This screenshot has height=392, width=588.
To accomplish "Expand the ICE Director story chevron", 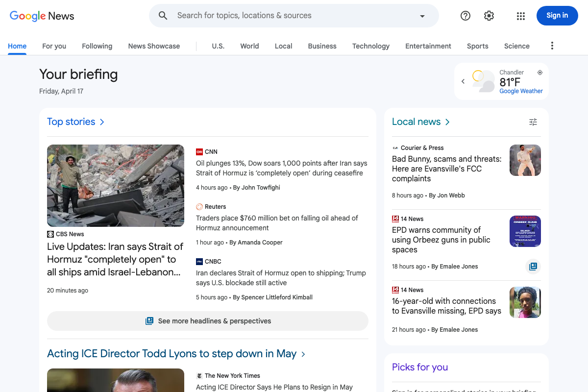I will pos(303,354).
